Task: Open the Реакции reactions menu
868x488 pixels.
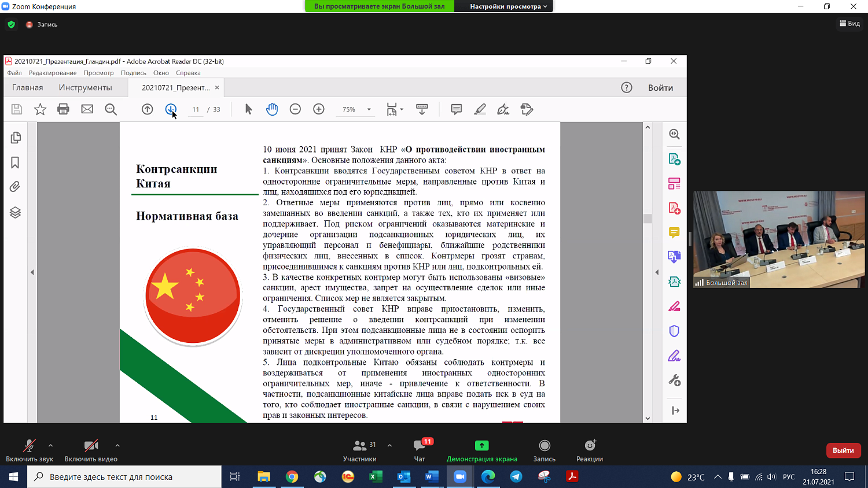Action: coord(590,450)
